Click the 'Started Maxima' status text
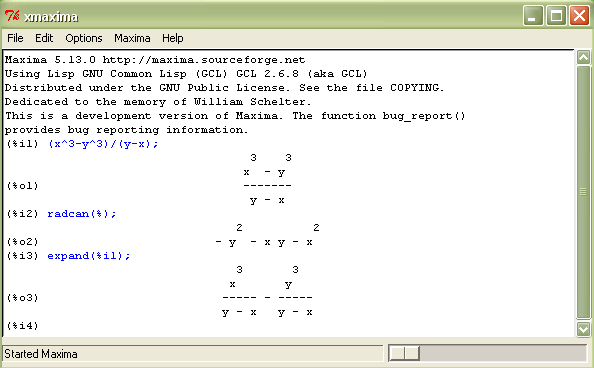Screen dimensions: 594x368 [41, 354]
